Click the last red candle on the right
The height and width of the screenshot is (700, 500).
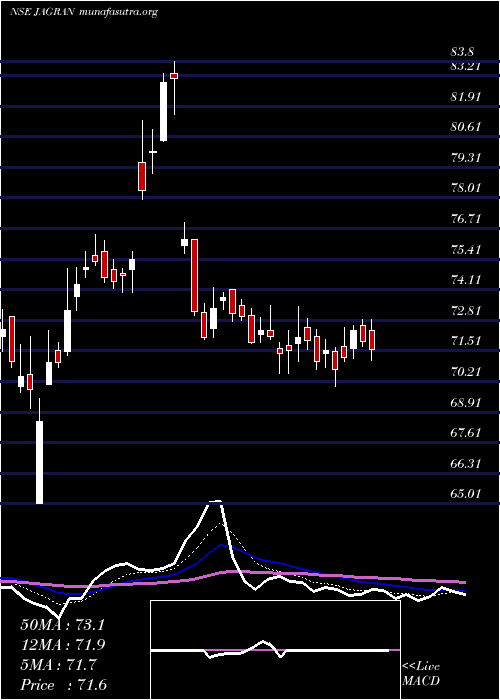[x=372, y=340]
